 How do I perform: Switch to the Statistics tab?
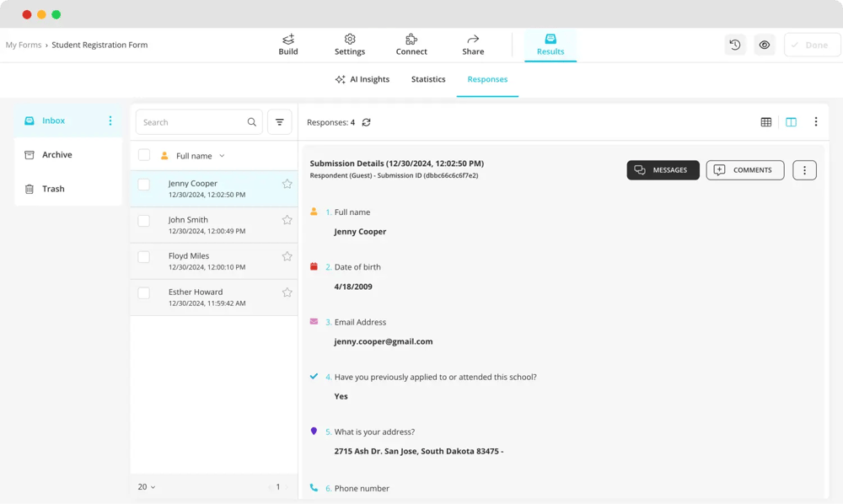pyautogui.click(x=428, y=79)
